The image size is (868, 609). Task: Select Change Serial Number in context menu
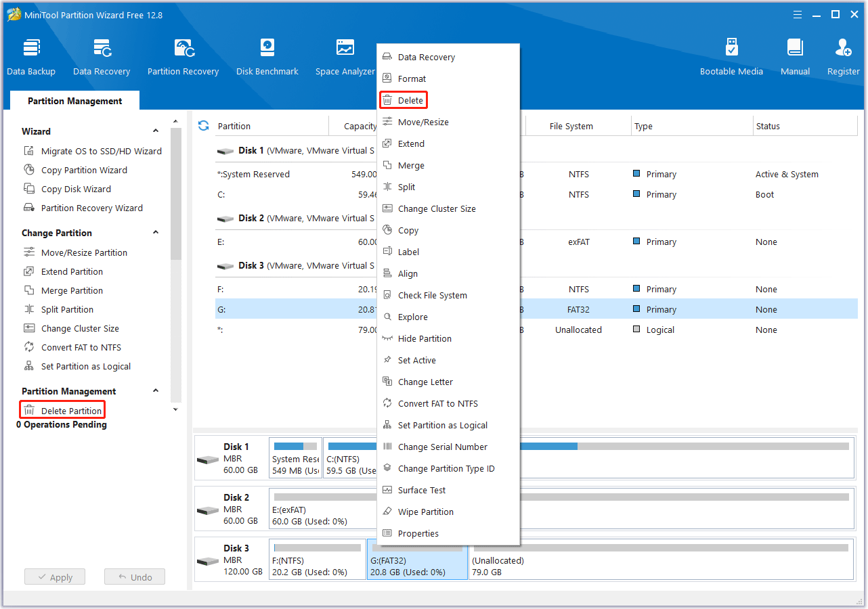point(448,447)
